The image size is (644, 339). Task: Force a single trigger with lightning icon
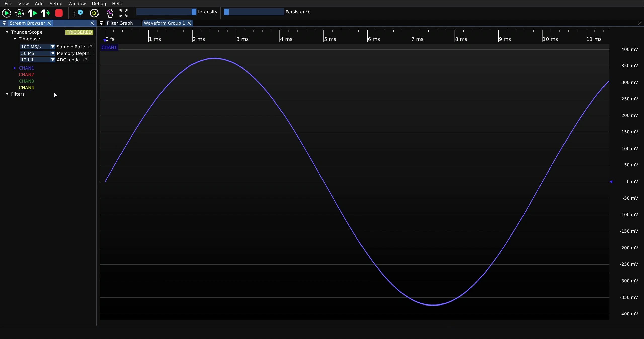[46, 13]
